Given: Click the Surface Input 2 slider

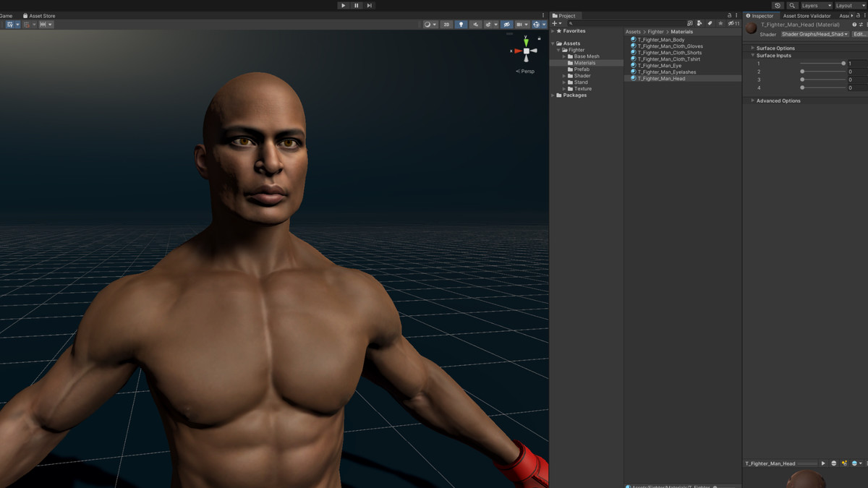Looking at the screenshot, I should pos(822,72).
